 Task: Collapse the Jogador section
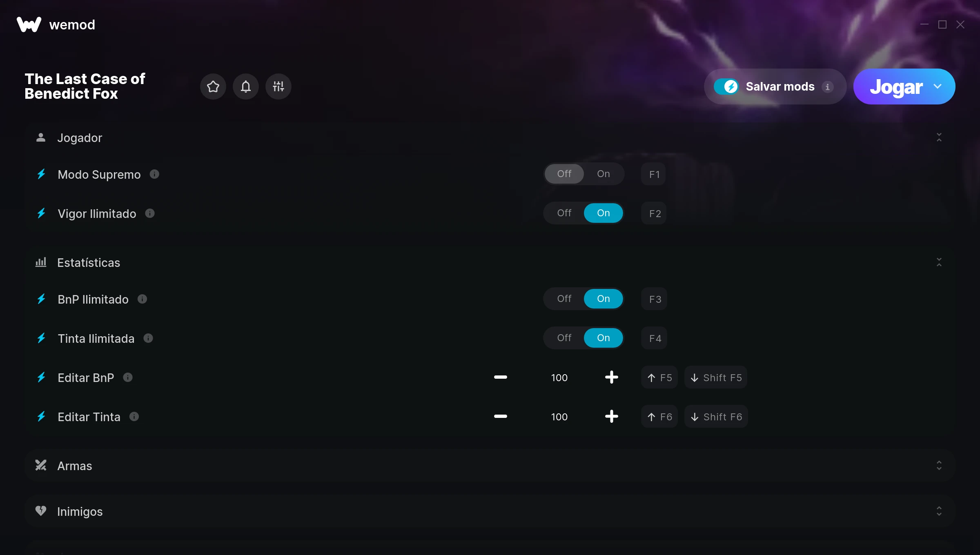pyautogui.click(x=939, y=138)
